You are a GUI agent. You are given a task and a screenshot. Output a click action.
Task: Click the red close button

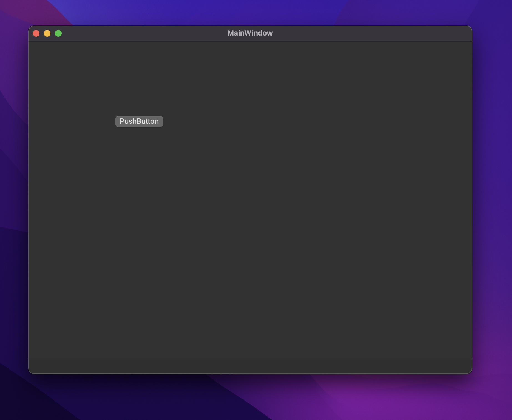[36, 33]
